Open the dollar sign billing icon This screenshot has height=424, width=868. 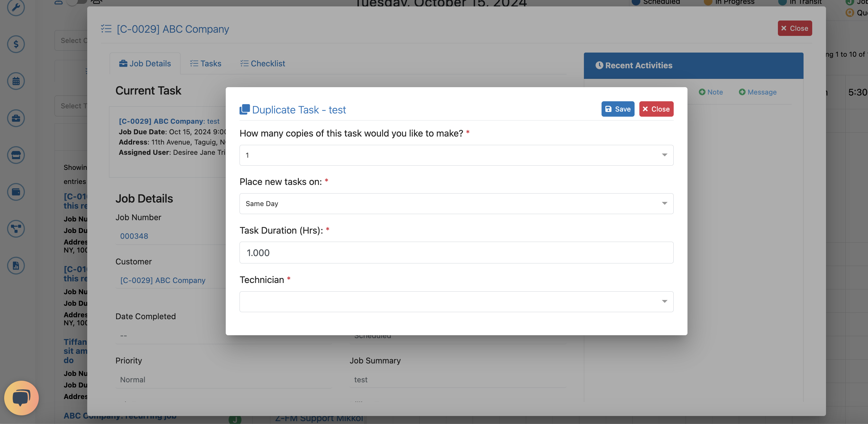tap(16, 44)
